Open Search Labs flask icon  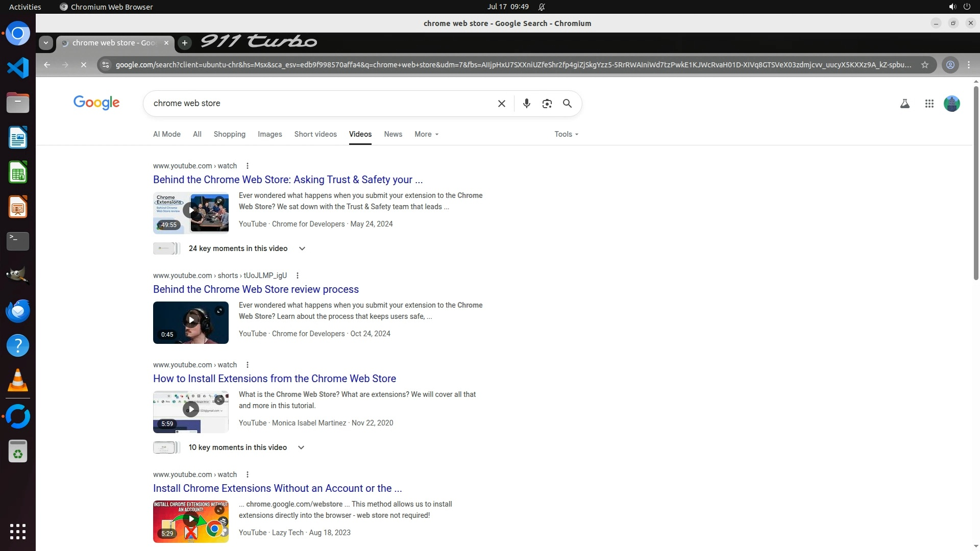904,104
